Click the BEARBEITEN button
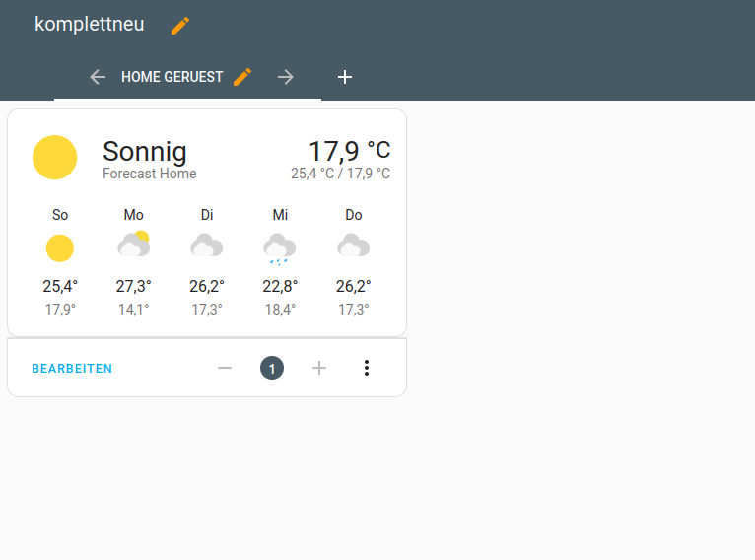The height and width of the screenshot is (560, 755). pos(72,369)
